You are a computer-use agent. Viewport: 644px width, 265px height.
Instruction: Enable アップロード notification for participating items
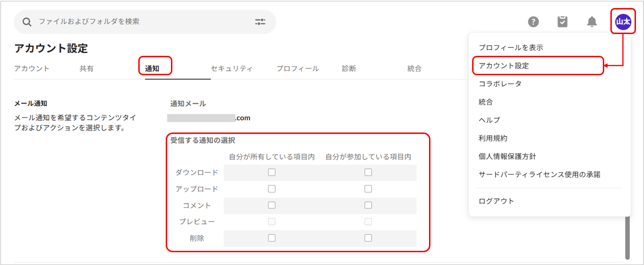tap(368, 189)
